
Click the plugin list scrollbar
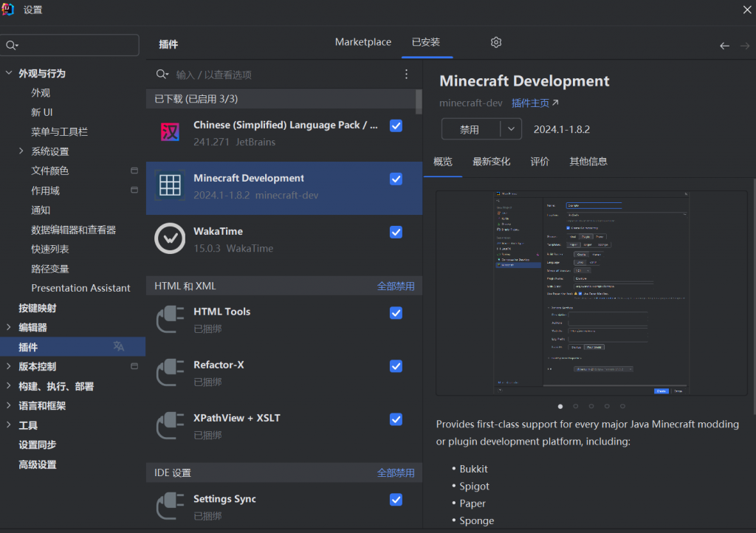419,102
